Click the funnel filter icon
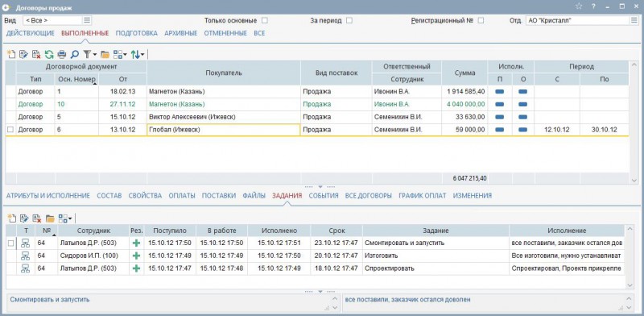644x316 pixels. (x=87, y=54)
